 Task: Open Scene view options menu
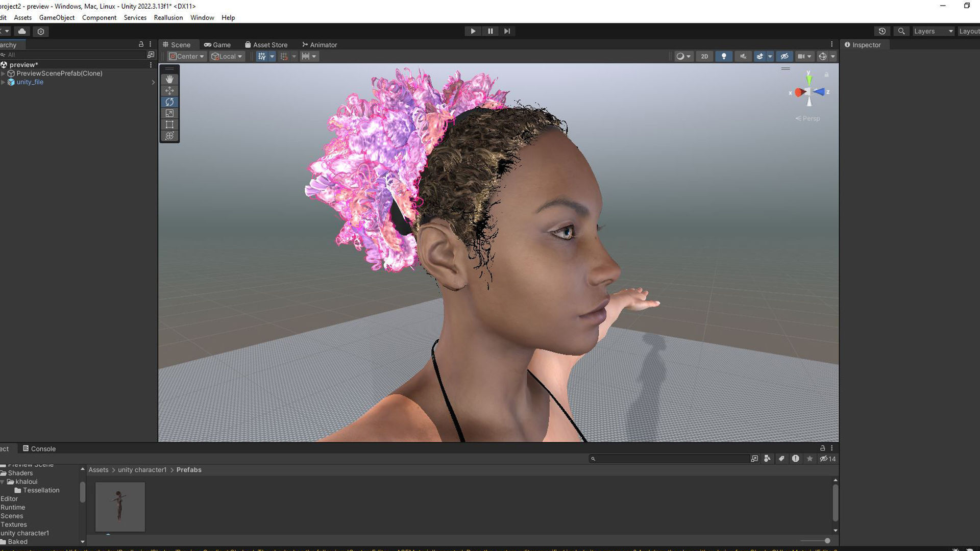point(831,44)
